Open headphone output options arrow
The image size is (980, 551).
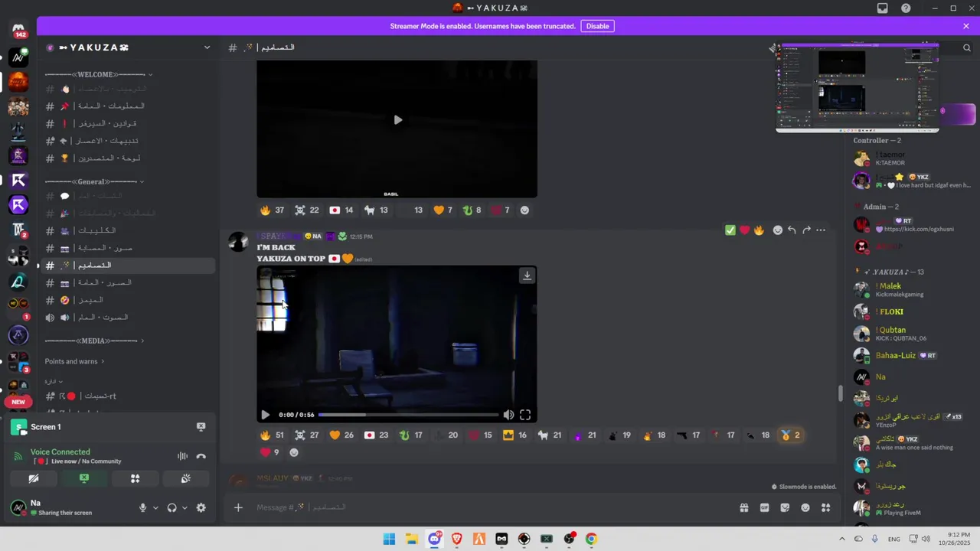point(185,507)
